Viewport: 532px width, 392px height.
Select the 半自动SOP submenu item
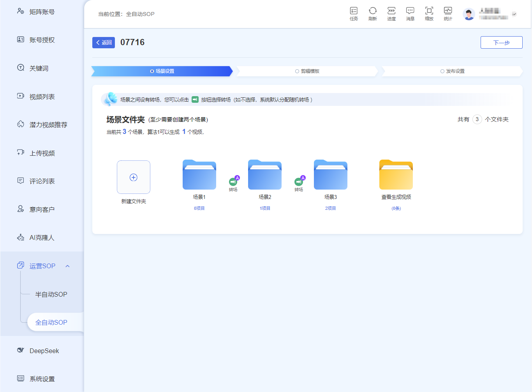pyautogui.click(x=51, y=294)
